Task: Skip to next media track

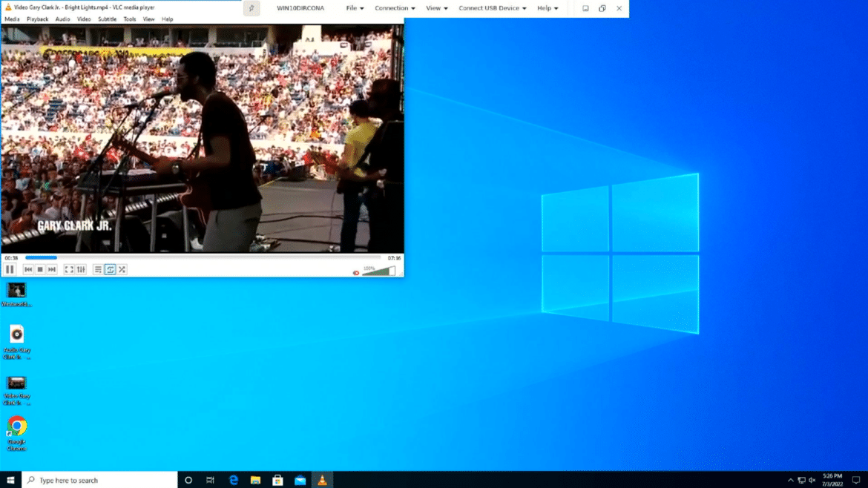Action: click(x=51, y=269)
